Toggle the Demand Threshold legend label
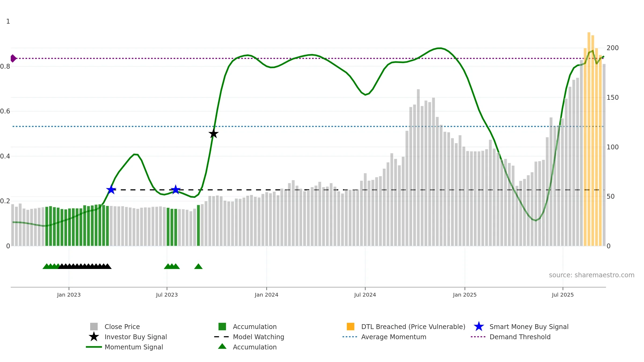This screenshot has width=644, height=362. pyautogui.click(x=520, y=337)
